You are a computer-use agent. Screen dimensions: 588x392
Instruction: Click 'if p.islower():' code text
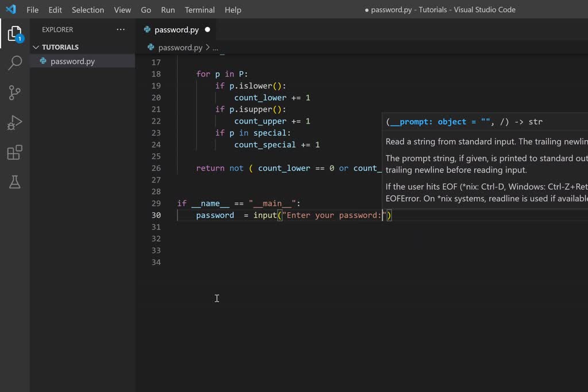click(250, 86)
